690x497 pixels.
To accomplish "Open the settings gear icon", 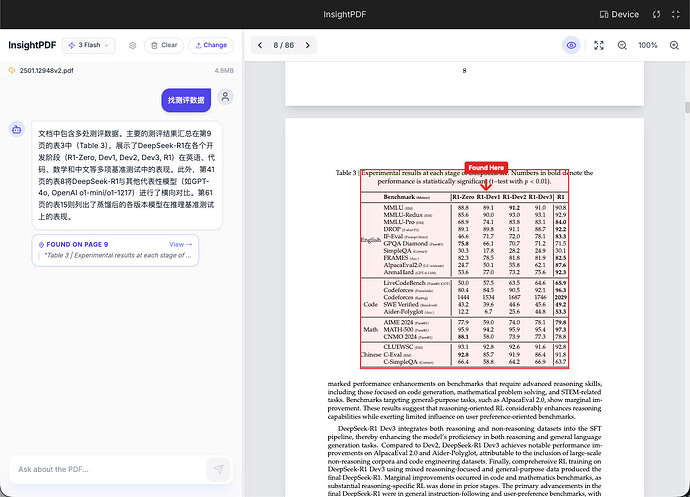I will pos(132,45).
